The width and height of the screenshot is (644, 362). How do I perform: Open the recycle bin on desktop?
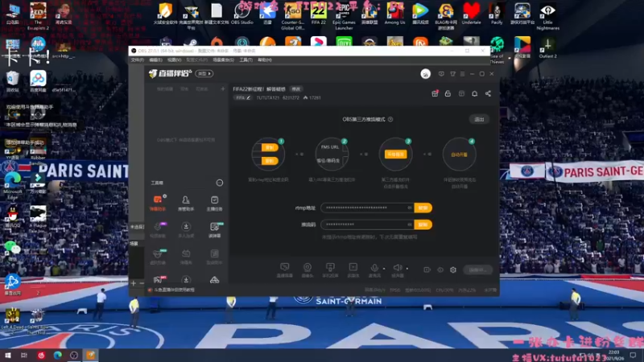click(13, 81)
